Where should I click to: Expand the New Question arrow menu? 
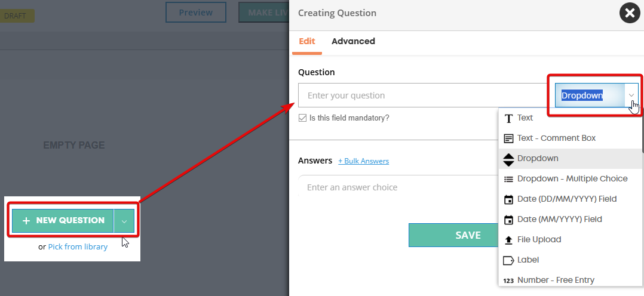pyautogui.click(x=124, y=221)
